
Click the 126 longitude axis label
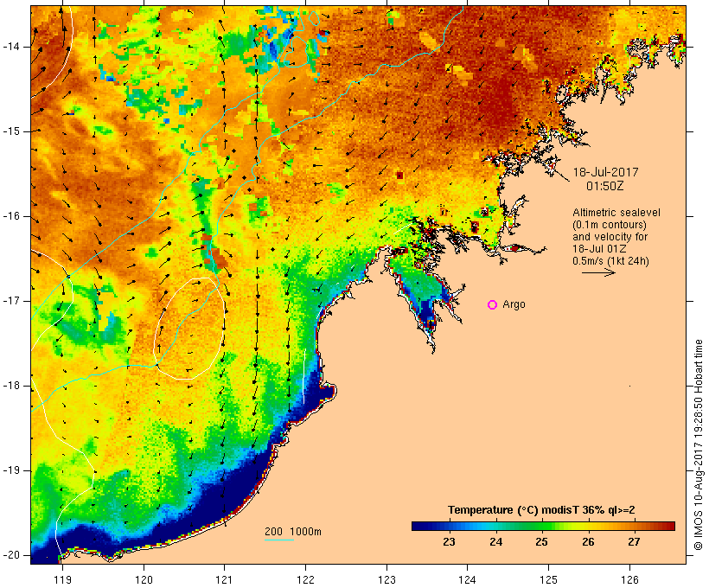coord(629,579)
